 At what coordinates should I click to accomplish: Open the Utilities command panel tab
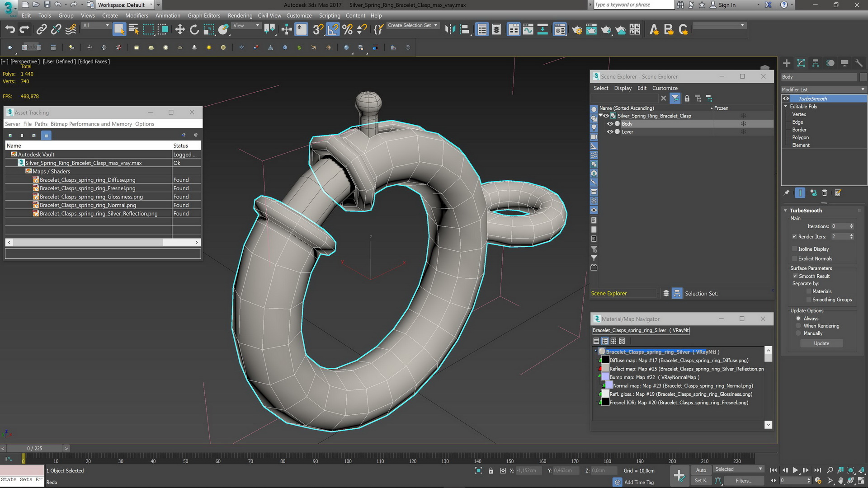pyautogui.click(x=859, y=63)
